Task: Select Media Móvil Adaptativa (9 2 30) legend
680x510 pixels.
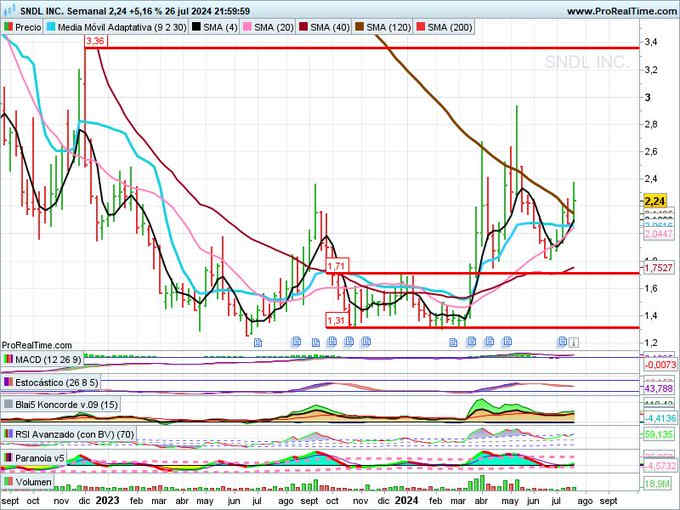Action: tap(116, 27)
